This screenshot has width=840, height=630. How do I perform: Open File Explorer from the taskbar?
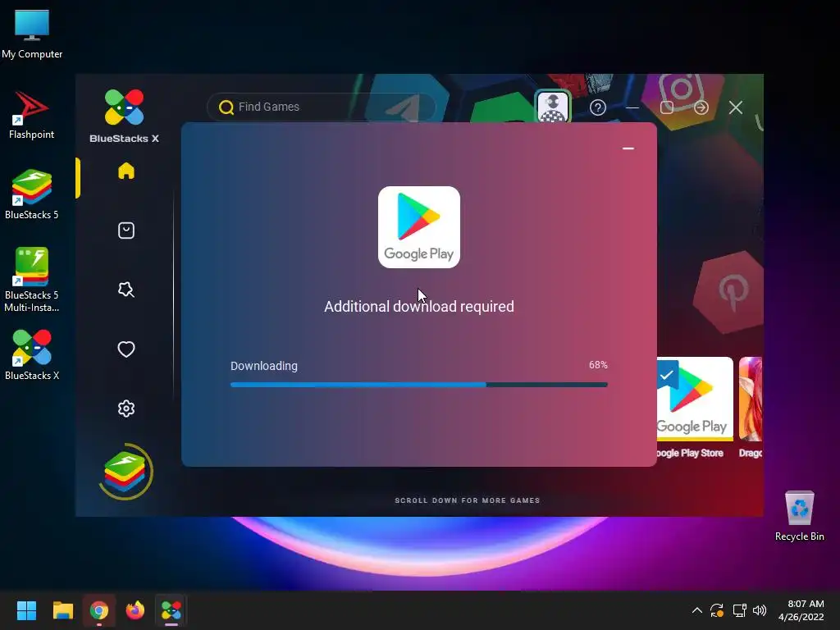tap(62, 610)
